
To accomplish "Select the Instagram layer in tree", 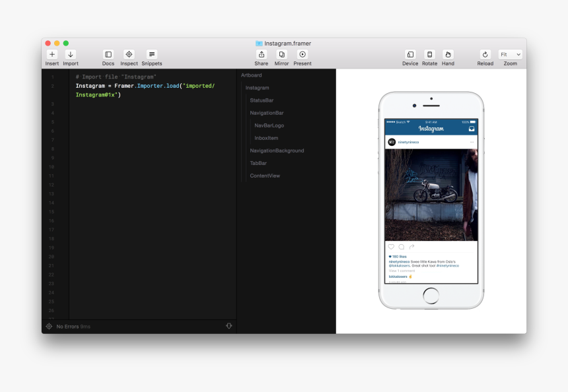I will click(x=257, y=88).
